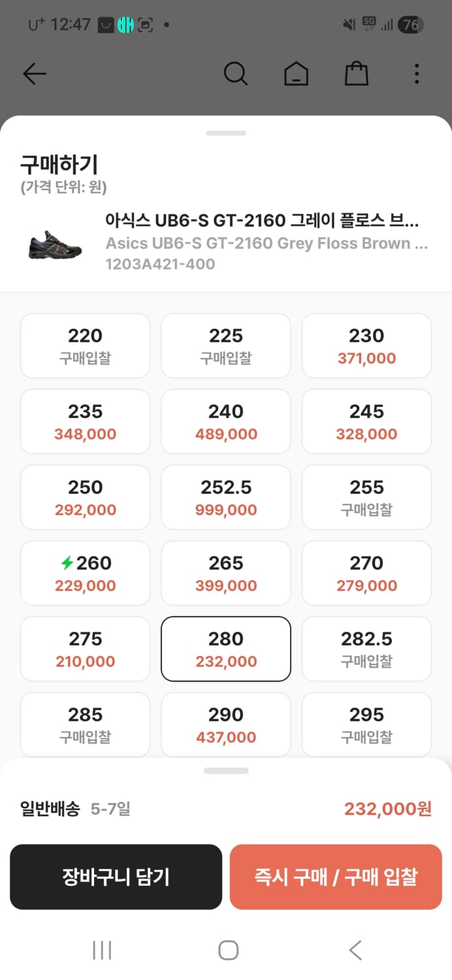The width and height of the screenshot is (452, 980).
Task: Choose size 252.5 priced 999,000
Action: click(226, 497)
